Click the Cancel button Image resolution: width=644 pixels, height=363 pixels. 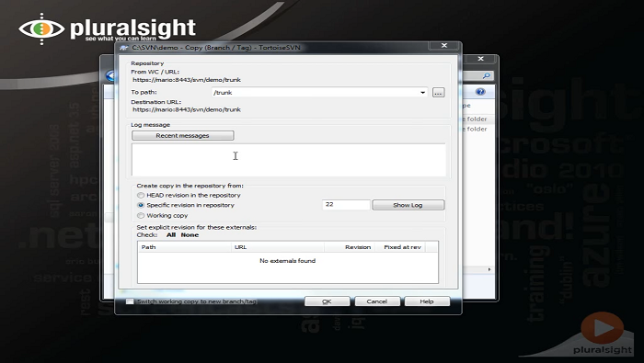click(x=377, y=301)
